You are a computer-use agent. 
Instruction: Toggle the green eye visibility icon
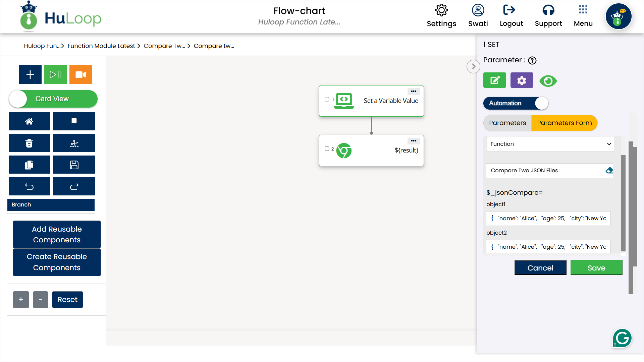pyautogui.click(x=548, y=81)
